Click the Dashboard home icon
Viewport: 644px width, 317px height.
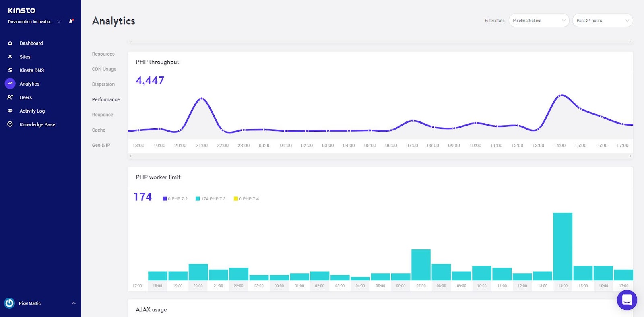tap(10, 43)
